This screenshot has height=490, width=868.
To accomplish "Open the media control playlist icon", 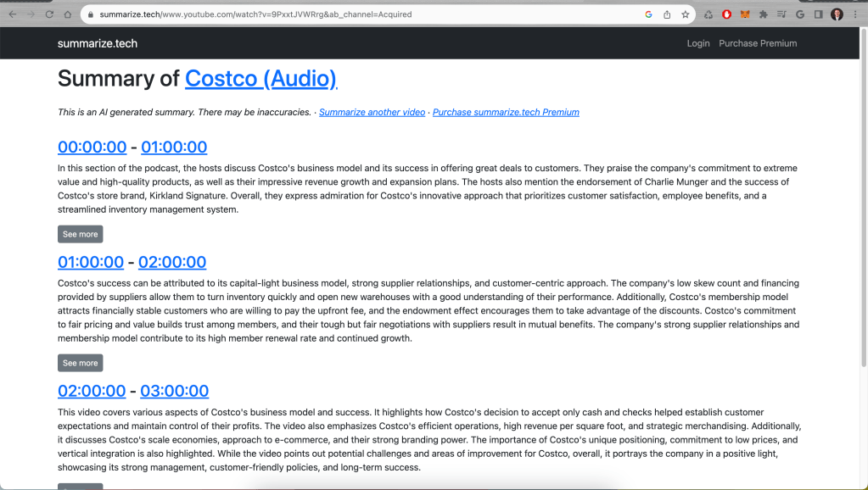I will click(781, 14).
